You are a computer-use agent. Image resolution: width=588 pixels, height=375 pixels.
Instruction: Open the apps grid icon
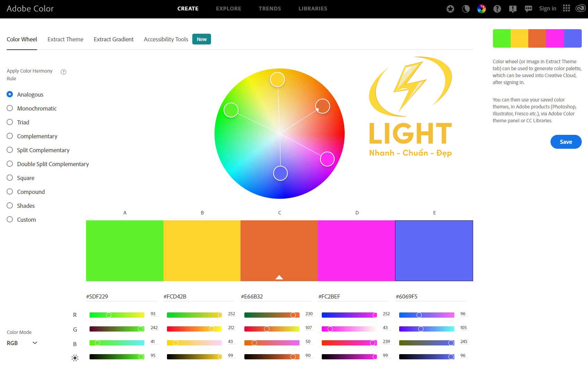pos(566,8)
